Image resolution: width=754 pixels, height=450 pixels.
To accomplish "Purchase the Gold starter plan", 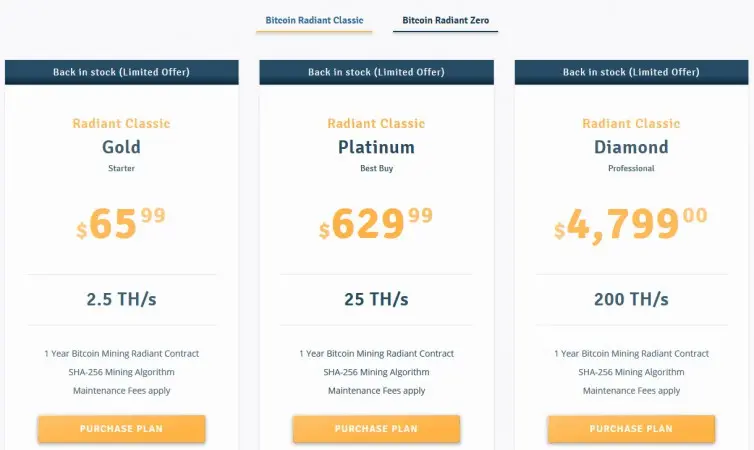I will pos(122,428).
